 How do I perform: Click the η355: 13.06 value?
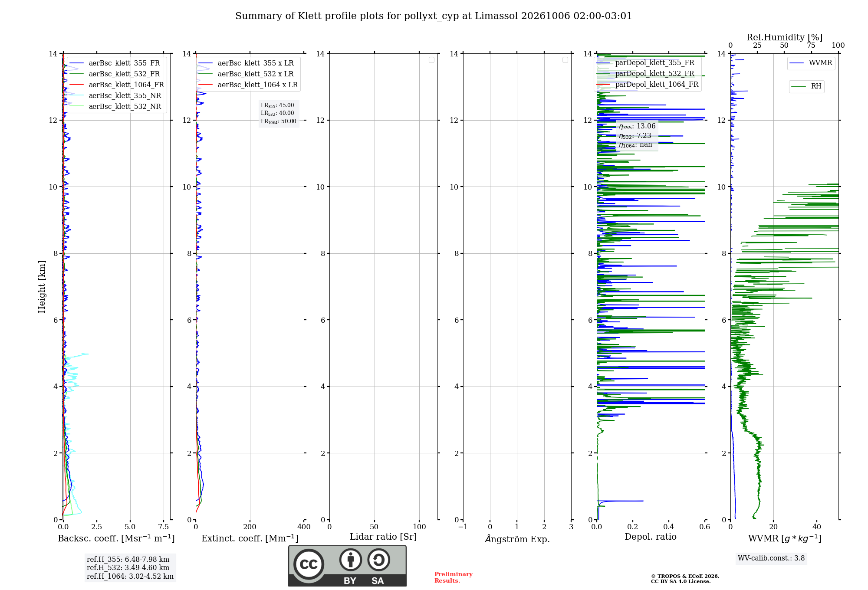tap(637, 126)
